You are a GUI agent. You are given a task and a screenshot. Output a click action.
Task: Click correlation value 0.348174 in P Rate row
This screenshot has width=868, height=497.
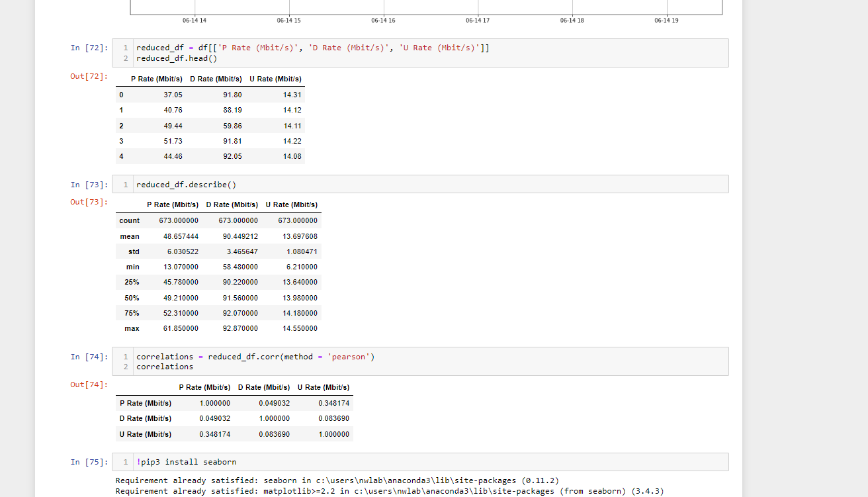click(334, 403)
